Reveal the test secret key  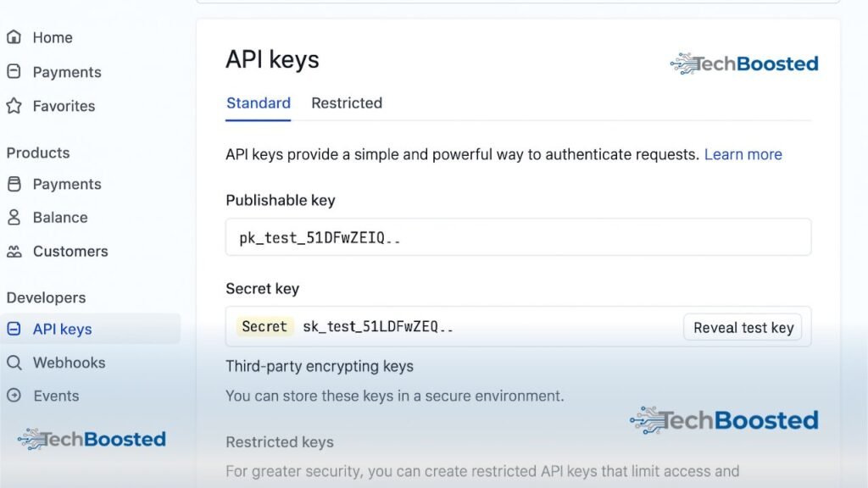click(x=743, y=327)
